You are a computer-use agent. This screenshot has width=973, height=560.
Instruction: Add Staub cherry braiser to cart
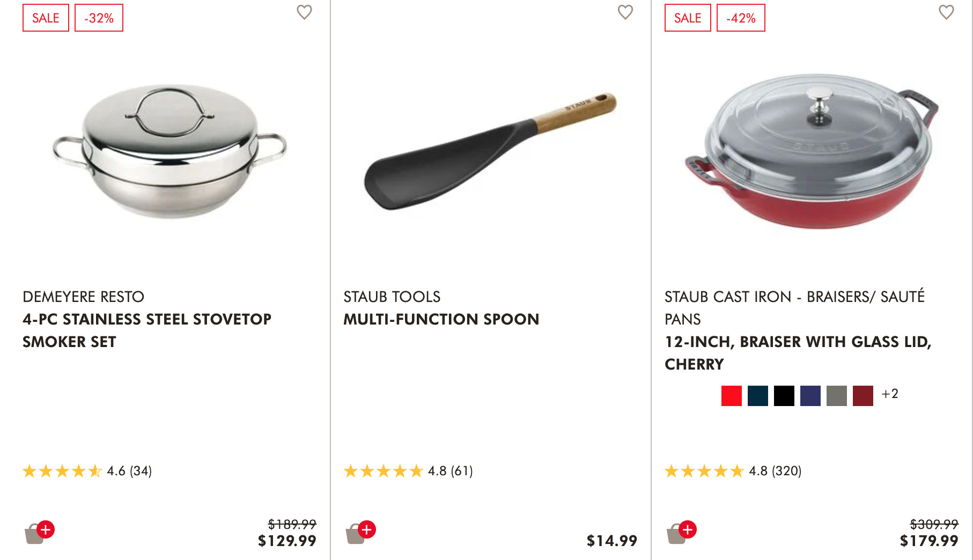tap(681, 532)
